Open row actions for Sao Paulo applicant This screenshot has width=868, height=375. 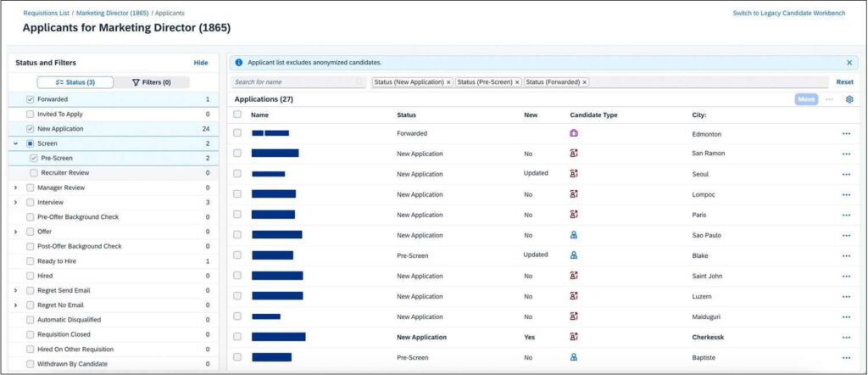click(x=846, y=235)
